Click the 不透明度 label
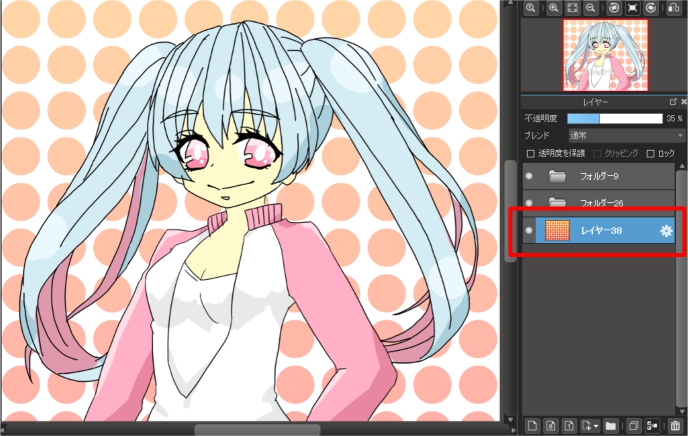This screenshot has height=436, width=688. point(541,118)
